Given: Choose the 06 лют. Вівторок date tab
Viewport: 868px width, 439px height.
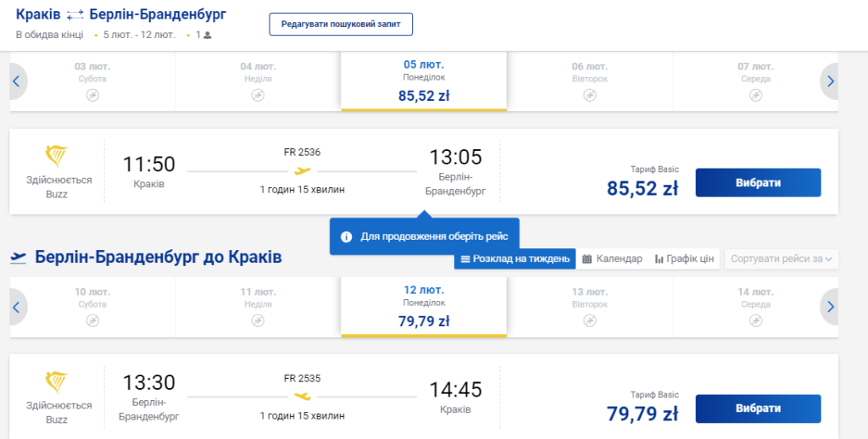Looking at the screenshot, I should coord(590,81).
